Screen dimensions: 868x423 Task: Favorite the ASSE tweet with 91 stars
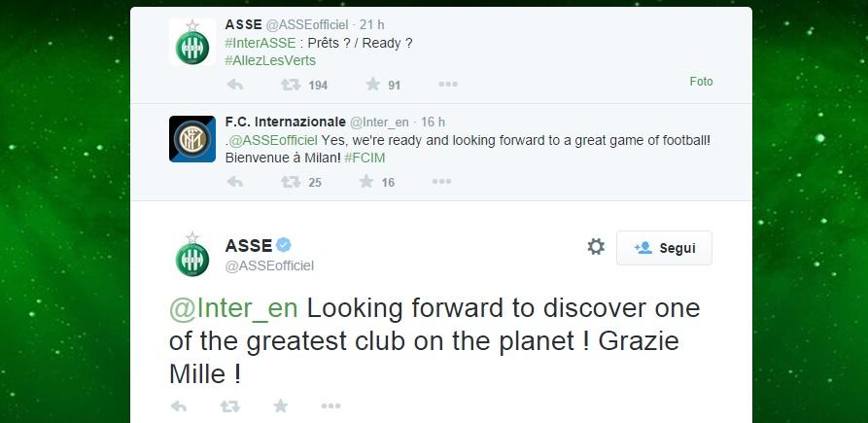(373, 85)
